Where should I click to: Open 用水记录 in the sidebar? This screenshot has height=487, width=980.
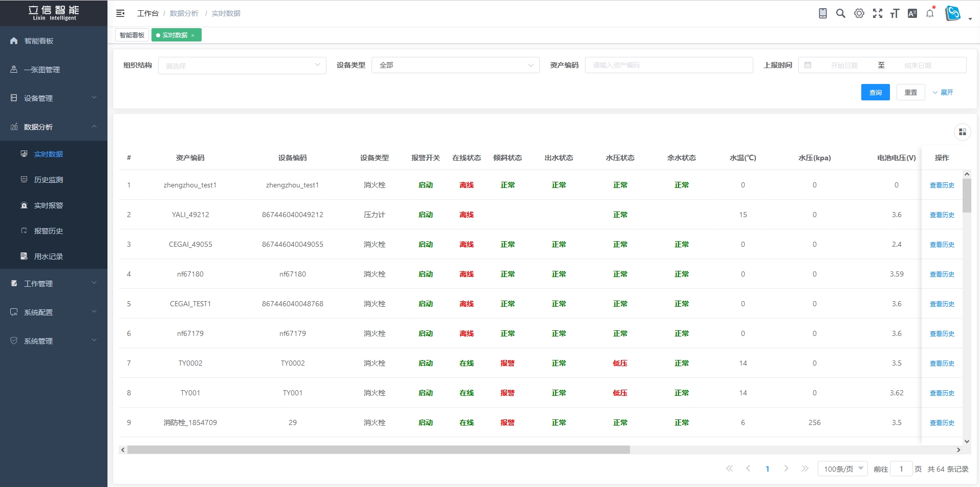(x=54, y=257)
